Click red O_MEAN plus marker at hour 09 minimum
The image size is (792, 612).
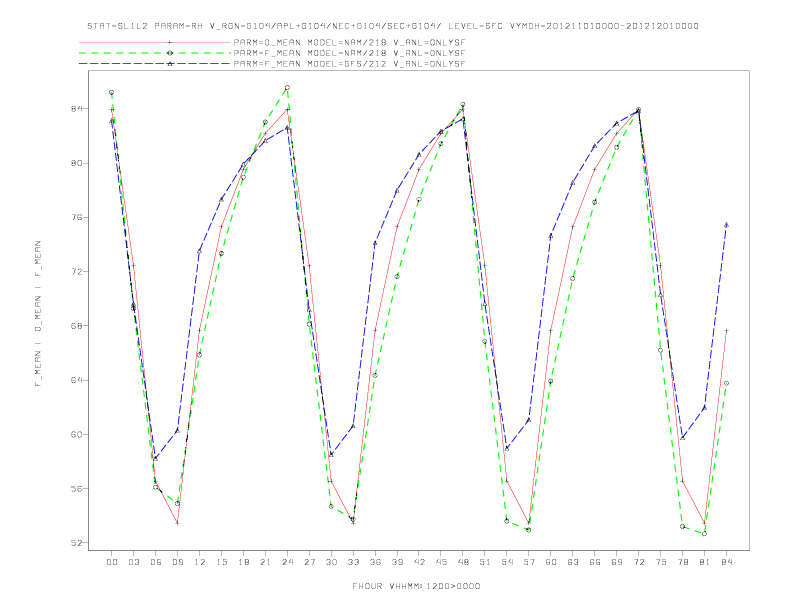click(177, 523)
